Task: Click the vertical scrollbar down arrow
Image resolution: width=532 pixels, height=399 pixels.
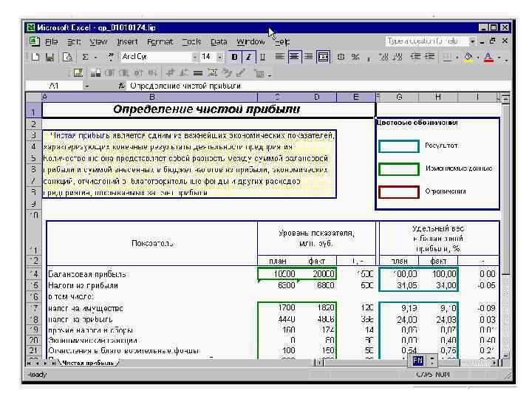Action: tap(505, 355)
